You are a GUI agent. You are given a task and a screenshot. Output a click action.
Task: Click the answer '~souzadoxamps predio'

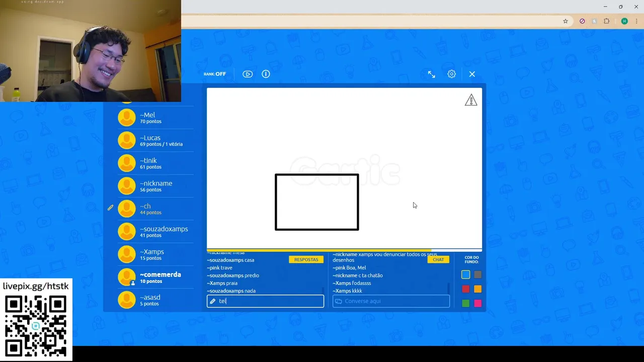[x=233, y=276]
